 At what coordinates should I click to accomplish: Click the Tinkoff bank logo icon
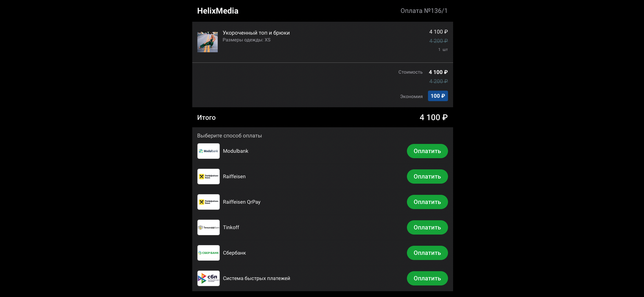click(x=208, y=227)
